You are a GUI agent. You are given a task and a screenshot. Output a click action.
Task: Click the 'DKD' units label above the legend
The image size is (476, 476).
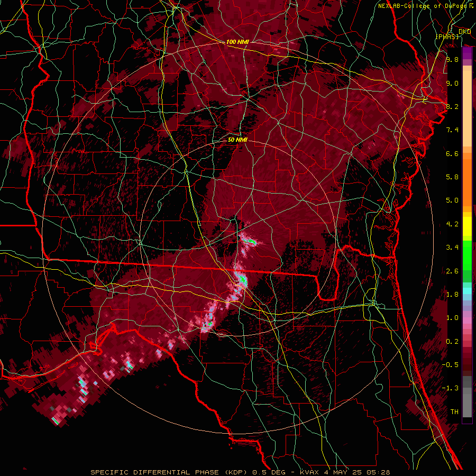click(464, 31)
